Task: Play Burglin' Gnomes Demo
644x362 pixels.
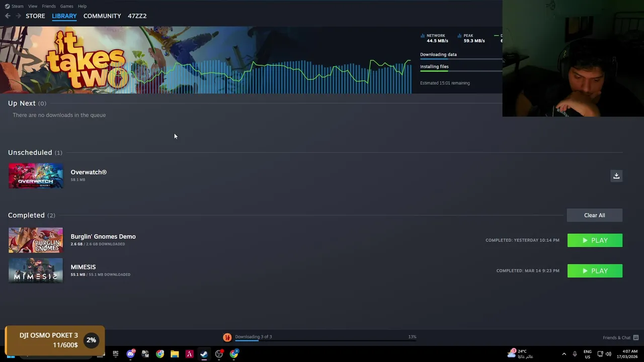Action: pos(595,240)
